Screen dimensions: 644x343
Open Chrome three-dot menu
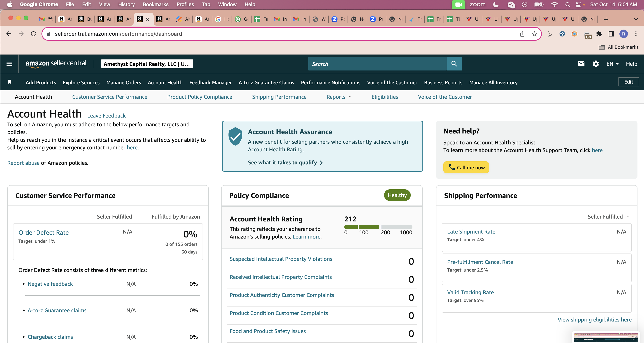[x=636, y=34]
